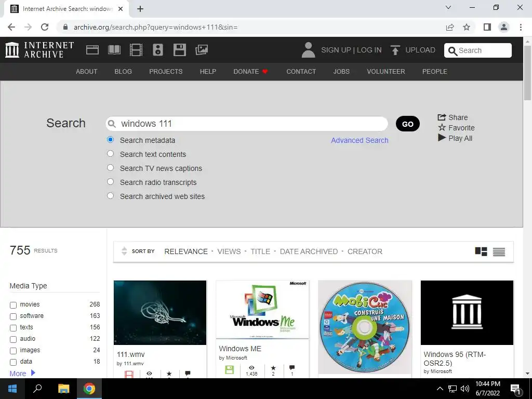Select Search archived web sites option
Viewport: 532px width, 399px height.
tap(110, 196)
